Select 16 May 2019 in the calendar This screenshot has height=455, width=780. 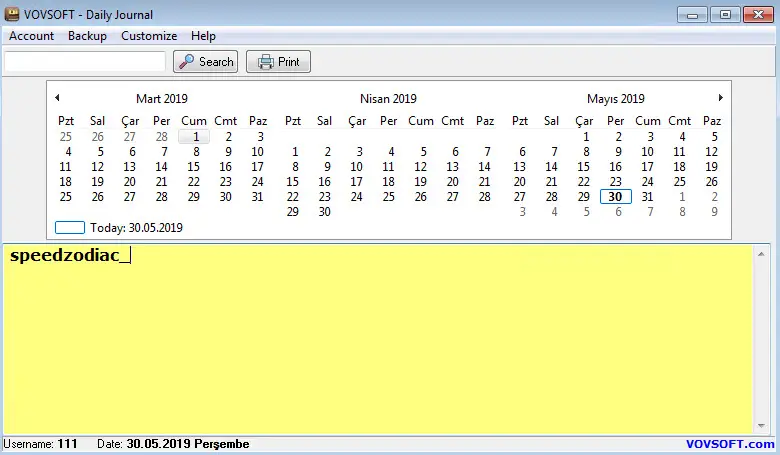615,167
